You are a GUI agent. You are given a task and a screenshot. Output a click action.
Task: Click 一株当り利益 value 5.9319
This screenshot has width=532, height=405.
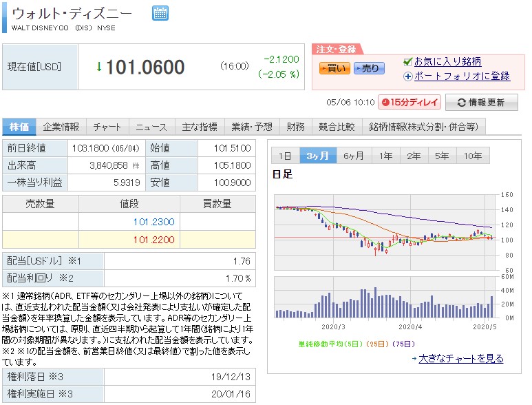(127, 183)
